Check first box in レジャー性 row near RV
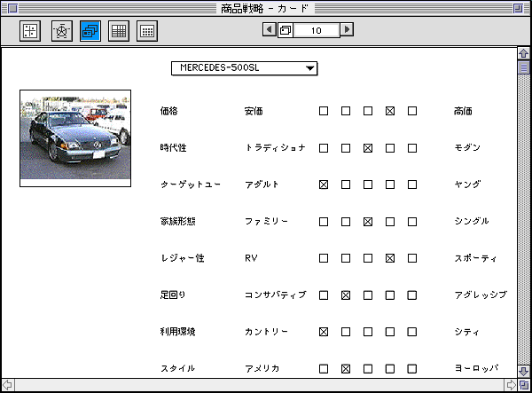Viewport: 532px width, 393px height. pos(324,258)
